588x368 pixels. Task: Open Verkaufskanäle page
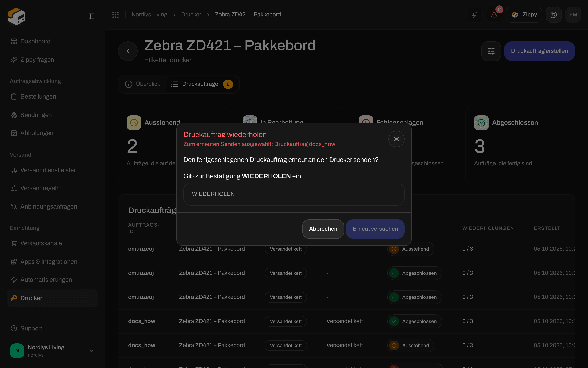(x=52, y=243)
